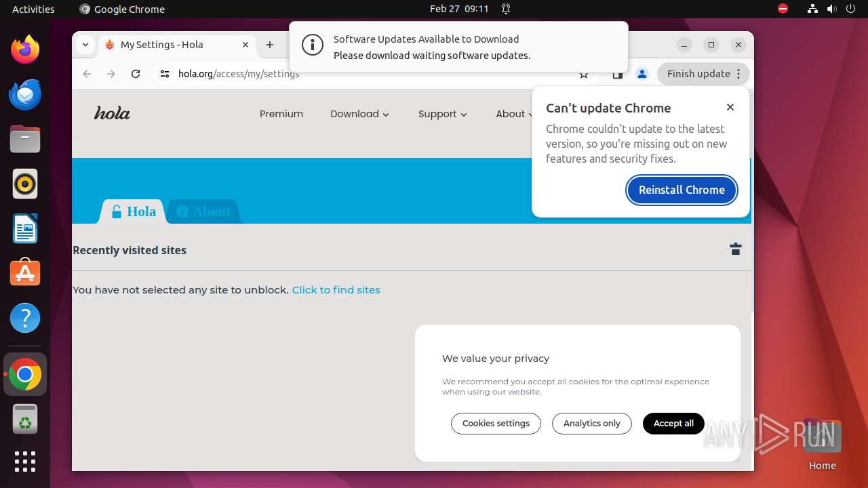Click the date and time clock

459,9
